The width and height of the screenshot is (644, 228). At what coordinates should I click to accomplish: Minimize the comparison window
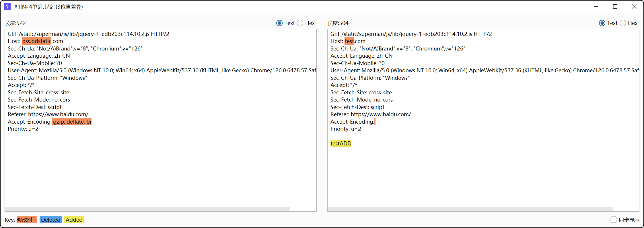[x=596, y=6]
